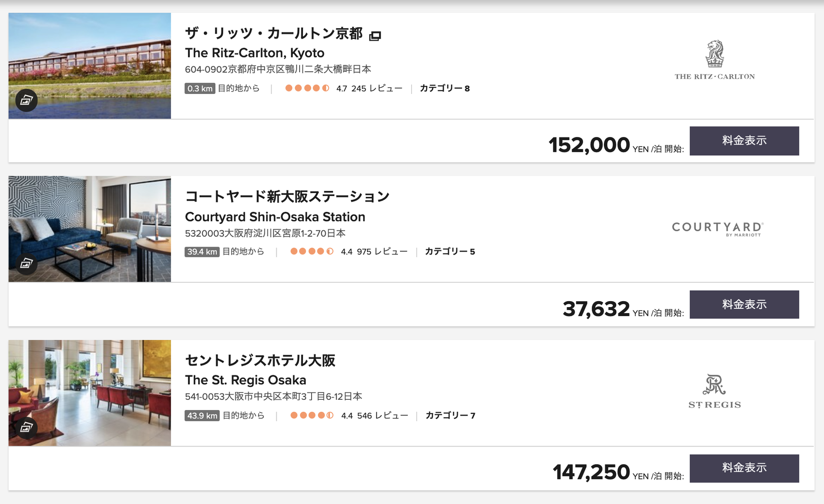Click the Courtyard Shin-Osaka room photo
Screen dimensions: 824x504
coord(90,229)
